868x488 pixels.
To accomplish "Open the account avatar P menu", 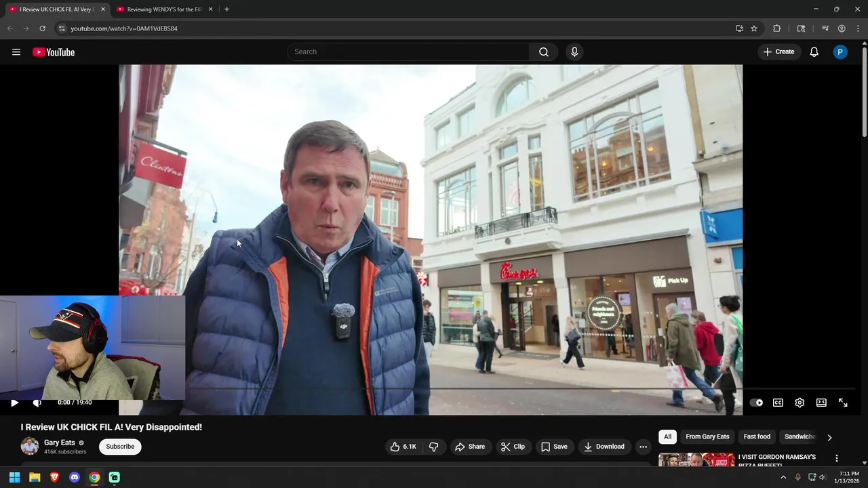I will [840, 52].
